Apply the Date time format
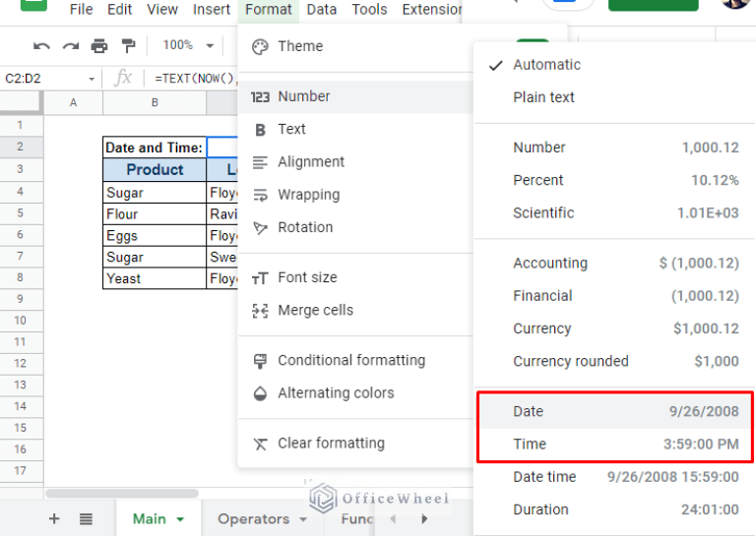The width and height of the screenshot is (756, 536). tap(614, 477)
